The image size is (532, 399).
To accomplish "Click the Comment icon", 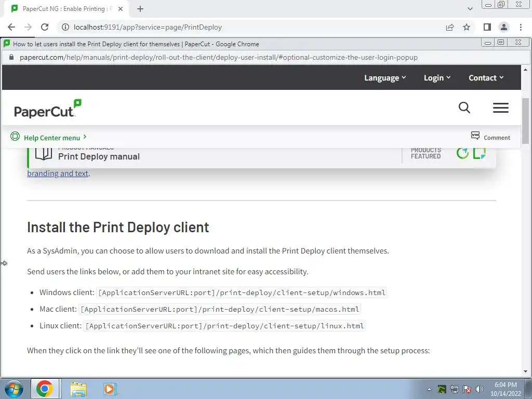I will 475,136.
